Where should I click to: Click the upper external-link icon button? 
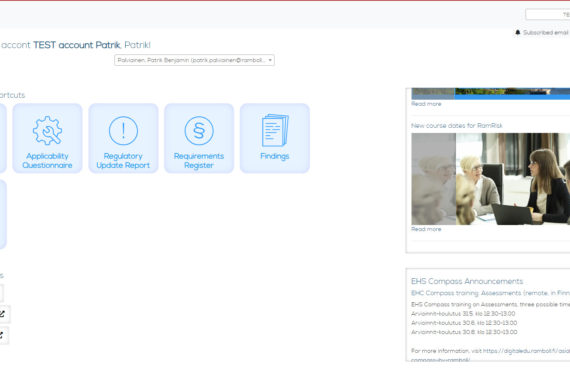3,314
